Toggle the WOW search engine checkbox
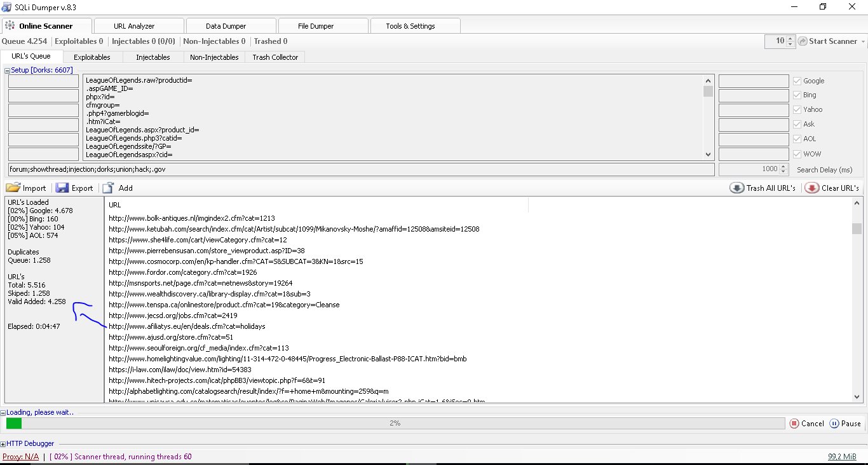 [x=797, y=154]
